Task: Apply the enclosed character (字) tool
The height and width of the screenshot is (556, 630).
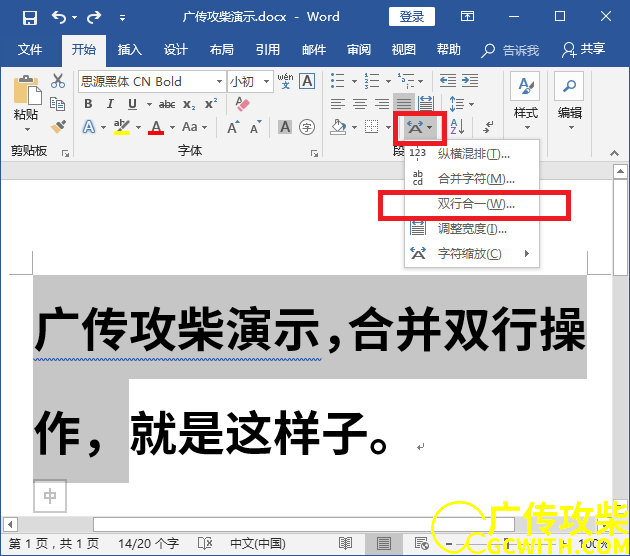Action: coord(307,127)
